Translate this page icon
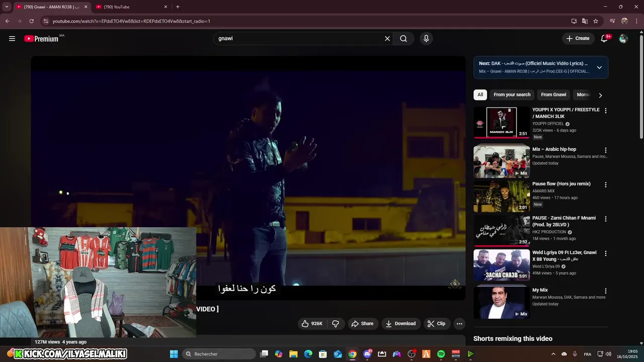644x362 pixels. click(585, 21)
